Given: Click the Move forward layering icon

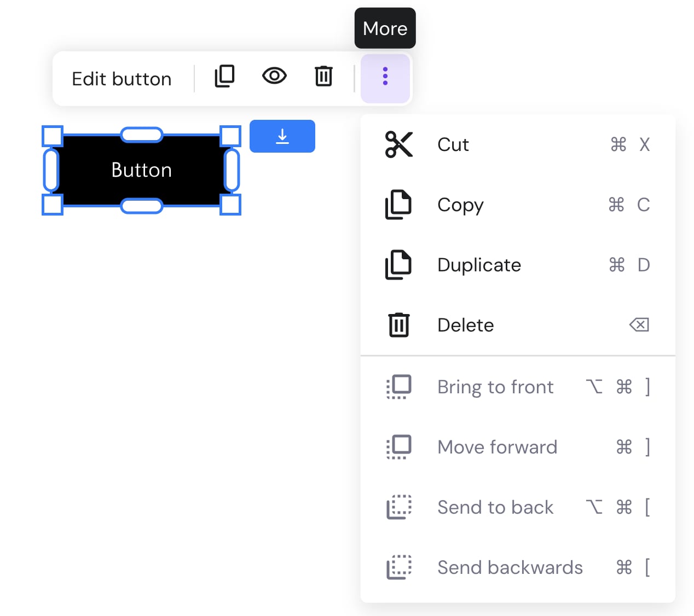Looking at the screenshot, I should (398, 447).
